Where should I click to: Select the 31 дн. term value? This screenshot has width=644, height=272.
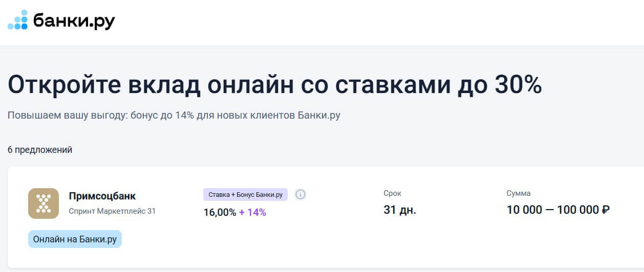tap(400, 210)
